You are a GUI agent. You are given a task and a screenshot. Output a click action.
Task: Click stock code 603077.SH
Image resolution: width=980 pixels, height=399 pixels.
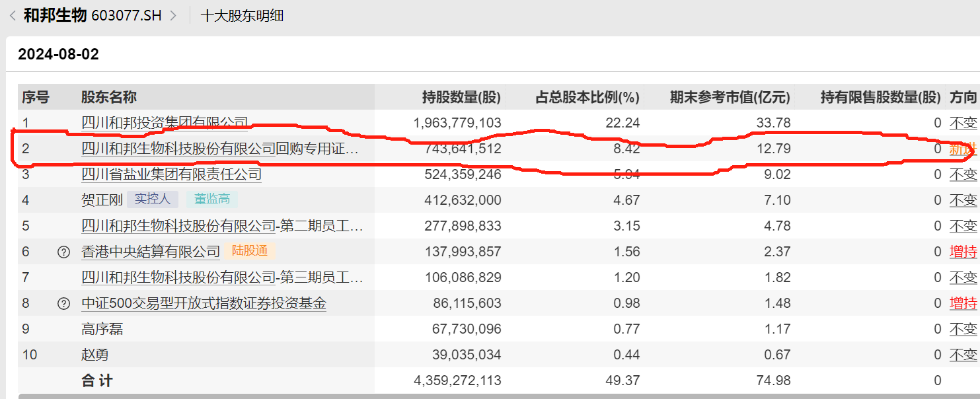pos(126,16)
